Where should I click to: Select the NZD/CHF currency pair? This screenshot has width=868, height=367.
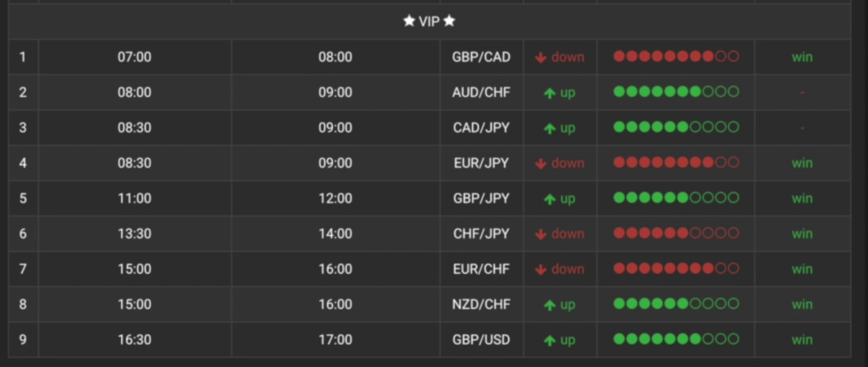pos(481,304)
